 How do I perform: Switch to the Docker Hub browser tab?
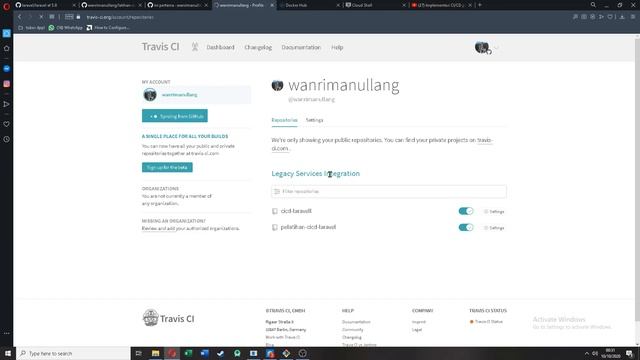(308, 5)
